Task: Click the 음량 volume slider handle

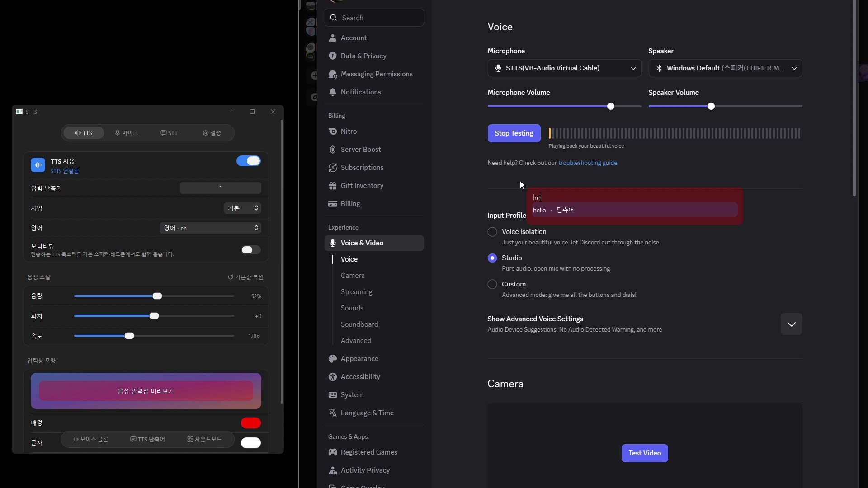Action: (x=157, y=296)
